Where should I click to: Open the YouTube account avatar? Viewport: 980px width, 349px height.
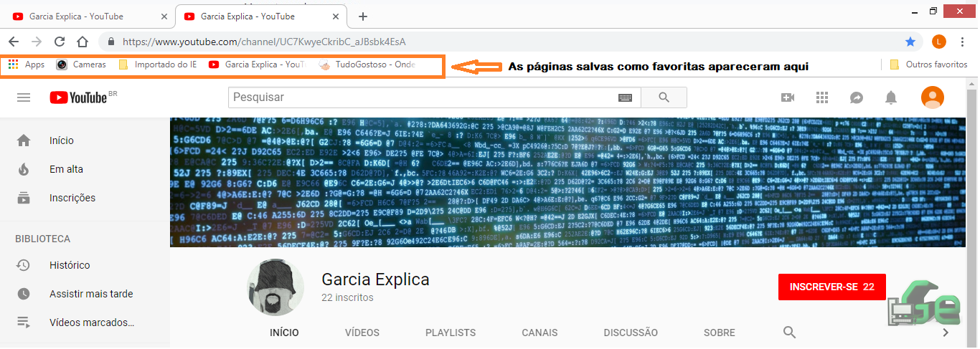pyautogui.click(x=932, y=97)
